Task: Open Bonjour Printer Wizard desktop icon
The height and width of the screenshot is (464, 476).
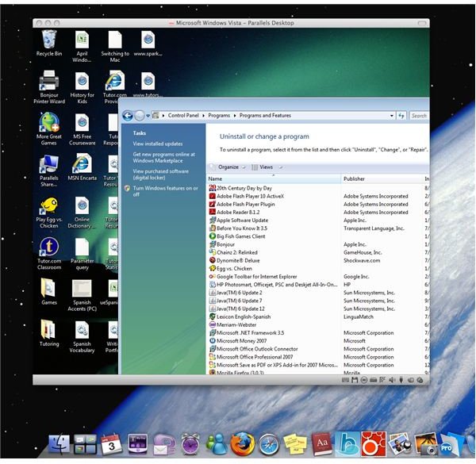Action: click(49, 86)
